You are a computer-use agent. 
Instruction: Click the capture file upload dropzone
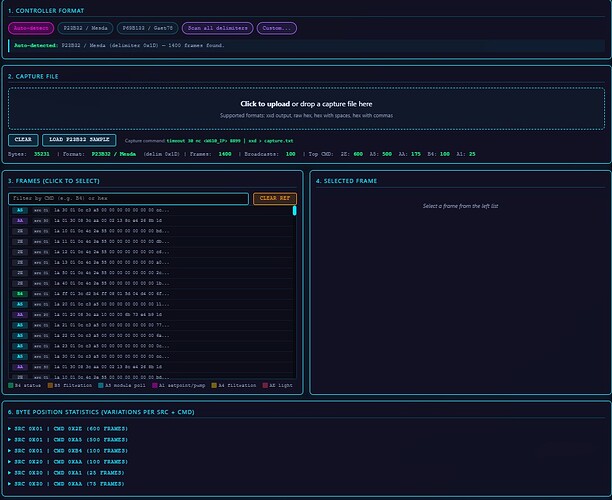click(306, 109)
